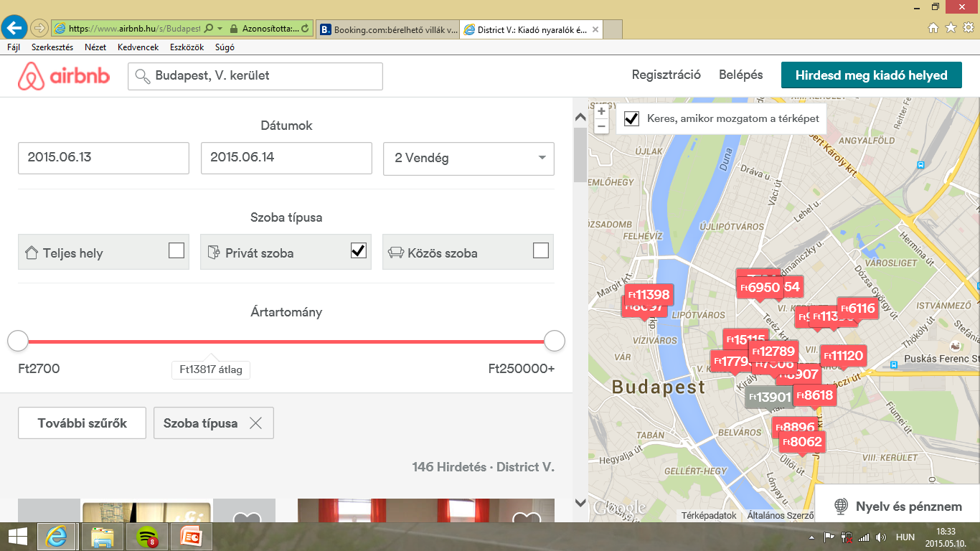980x551 pixels.
Task: Open Spotify from taskbar
Action: 146,537
